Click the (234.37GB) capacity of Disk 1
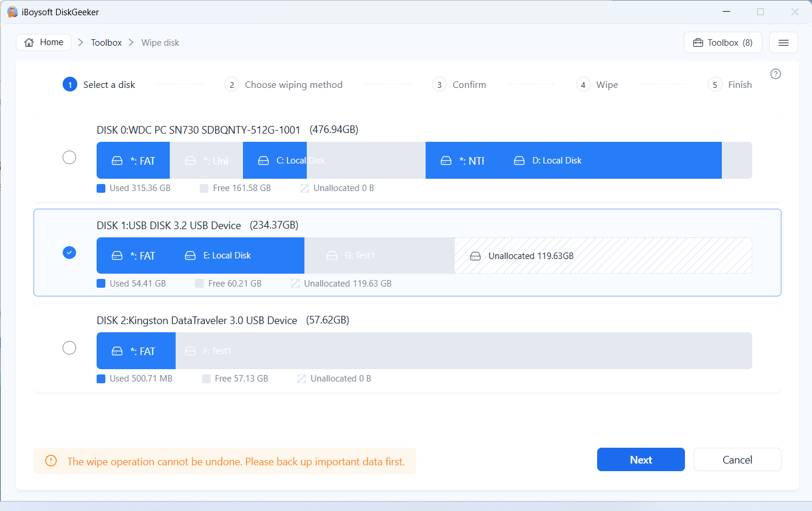The height and width of the screenshot is (511, 812). [274, 225]
